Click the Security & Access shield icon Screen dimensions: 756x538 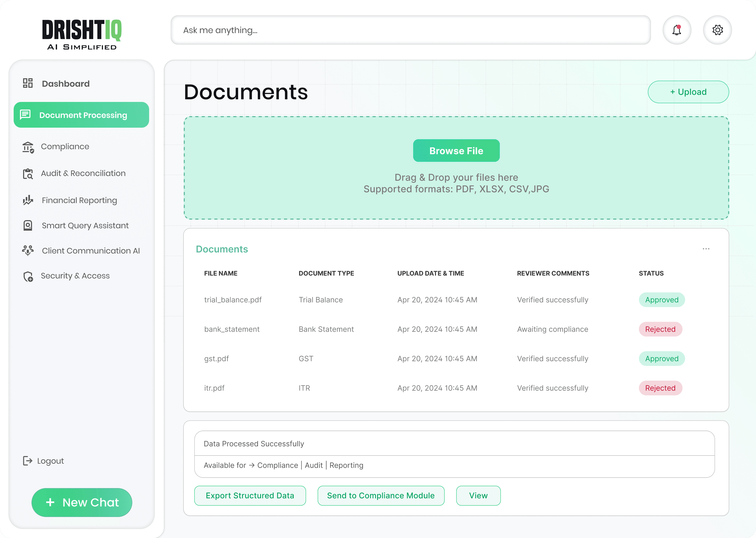(x=28, y=276)
